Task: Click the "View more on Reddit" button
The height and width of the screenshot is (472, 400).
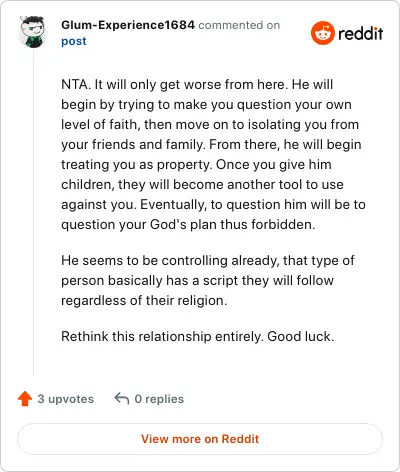Action: tap(200, 439)
